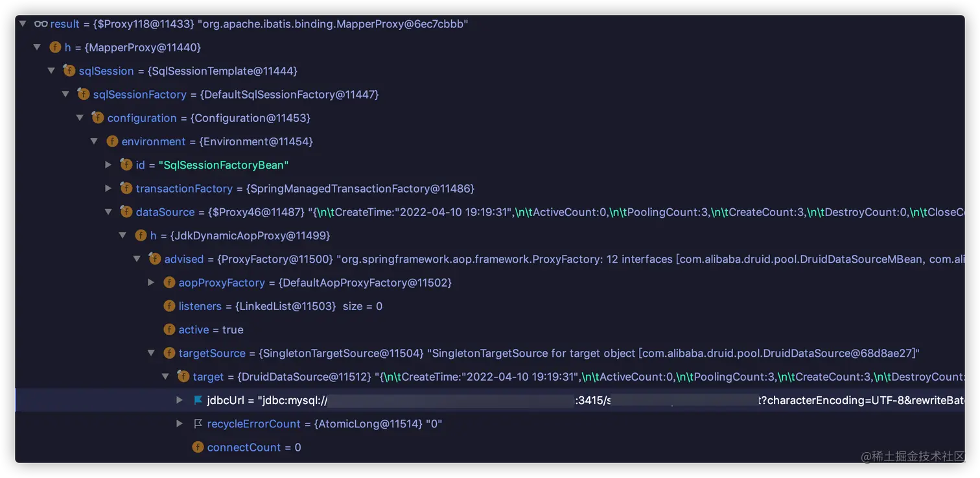980x478 pixels.
Task: Collapse the target DruidDataSource node arrow
Action: [165, 377]
